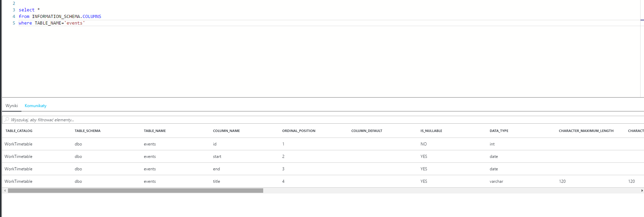Click the COLUMNS keyword in the query editor
This screenshot has height=217, width=644.
coord(92,17)
